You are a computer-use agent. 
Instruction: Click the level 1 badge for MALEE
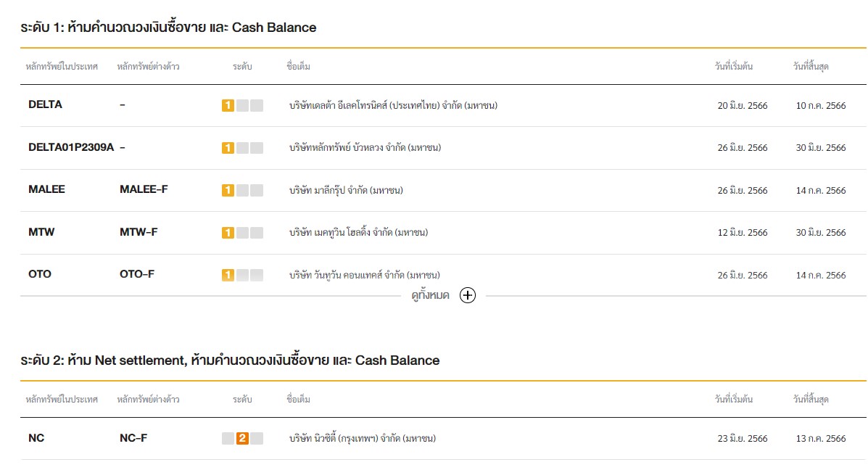pos(229,189)
